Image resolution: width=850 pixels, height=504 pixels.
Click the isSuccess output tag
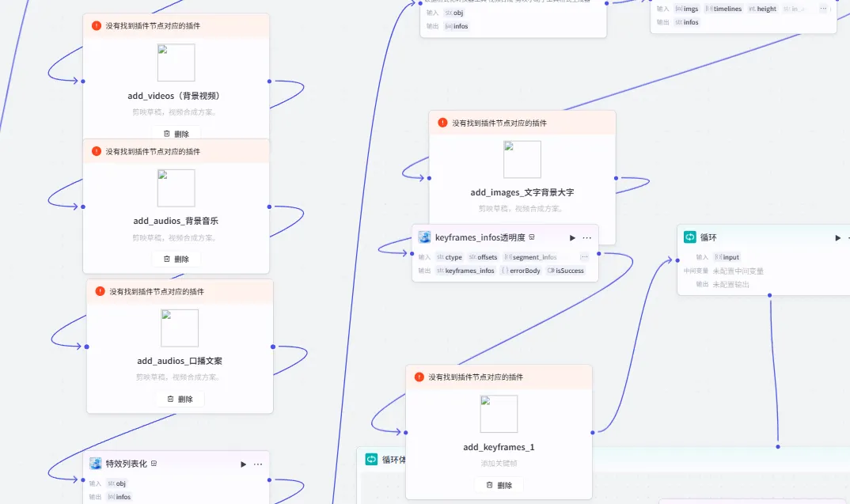point(565,271)
